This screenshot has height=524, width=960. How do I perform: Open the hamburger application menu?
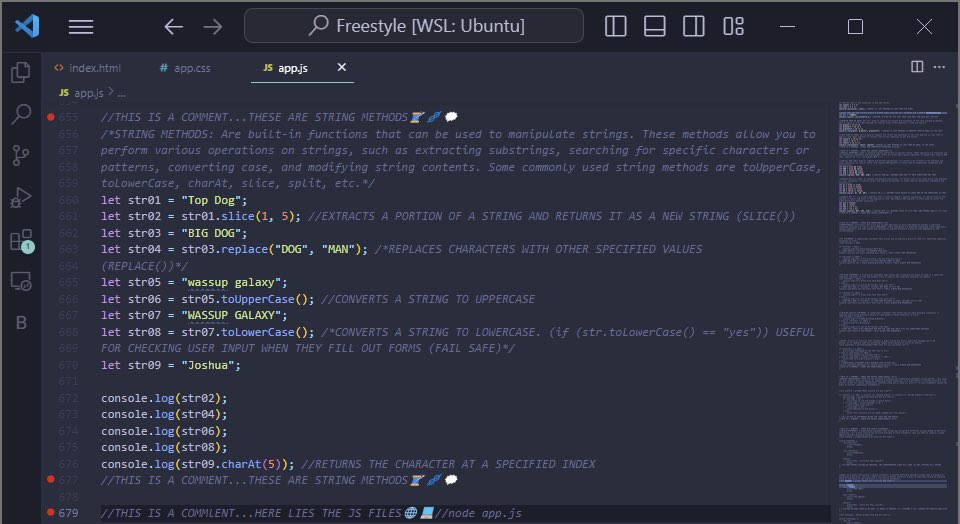[81, 26]
